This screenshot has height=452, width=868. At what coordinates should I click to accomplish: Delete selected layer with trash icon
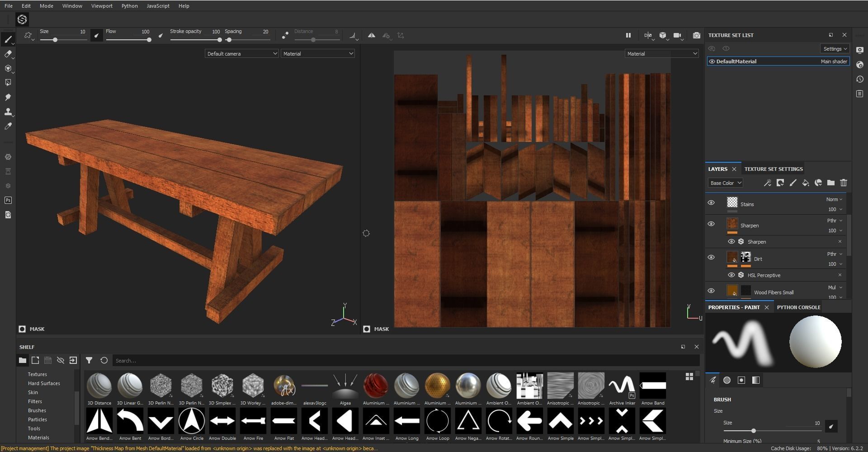844,183
